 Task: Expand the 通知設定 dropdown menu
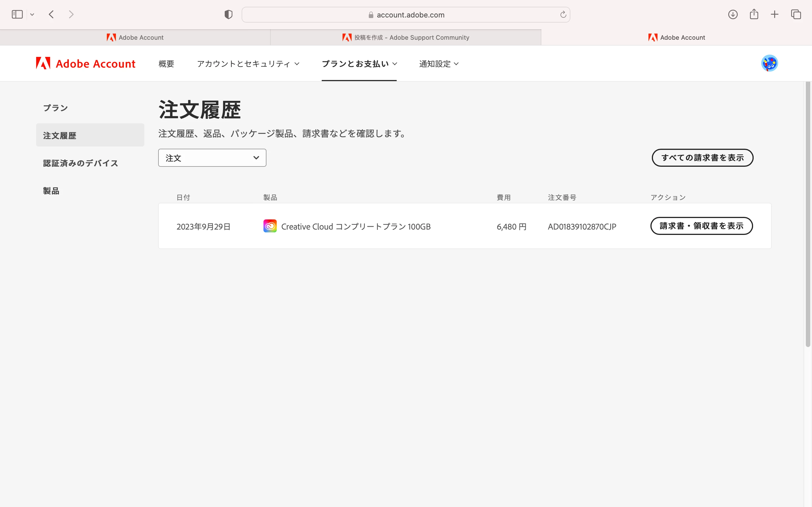click(438, 64)
